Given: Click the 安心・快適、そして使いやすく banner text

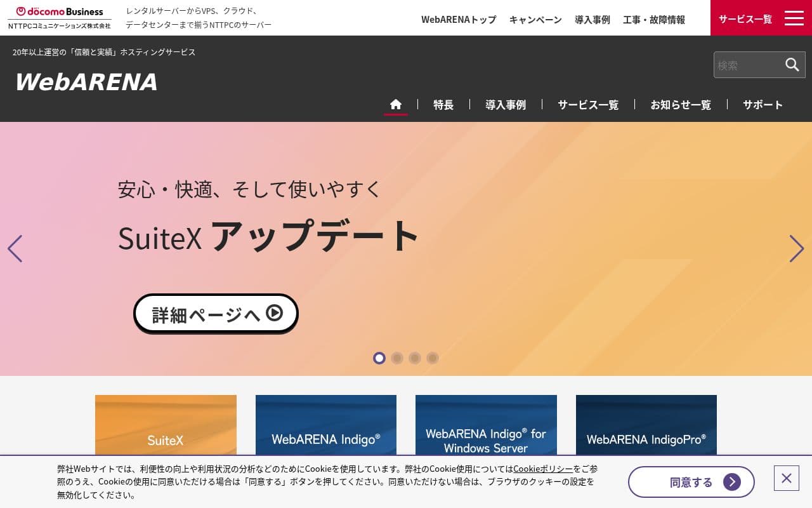Looking at the screenshot, I should (x=249, y=189).
